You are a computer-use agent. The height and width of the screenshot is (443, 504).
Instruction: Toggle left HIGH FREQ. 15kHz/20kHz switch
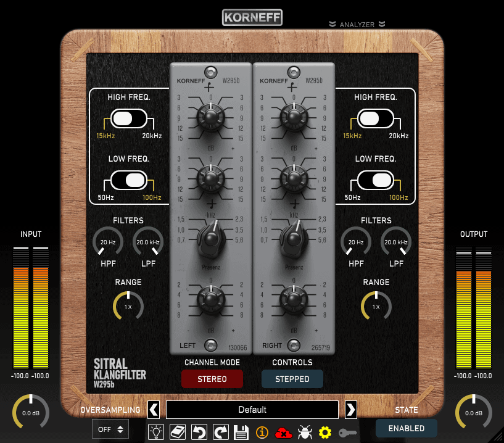tap(129, 118)
